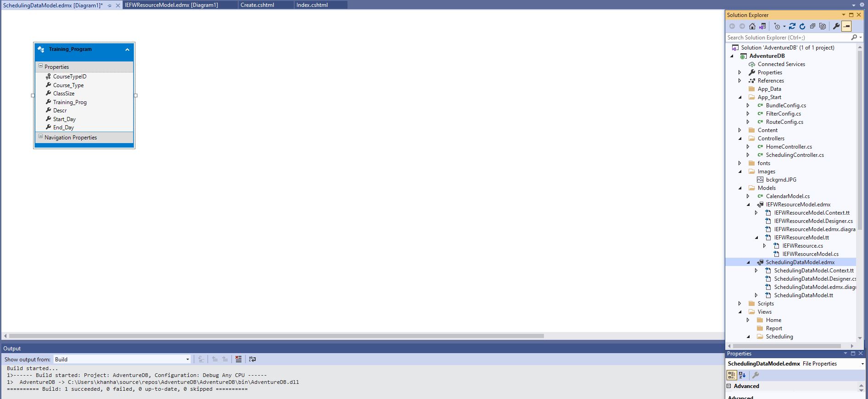Select the Report folder under Views
Viewport: 868px width, 399px height.
tap(773, 328)
